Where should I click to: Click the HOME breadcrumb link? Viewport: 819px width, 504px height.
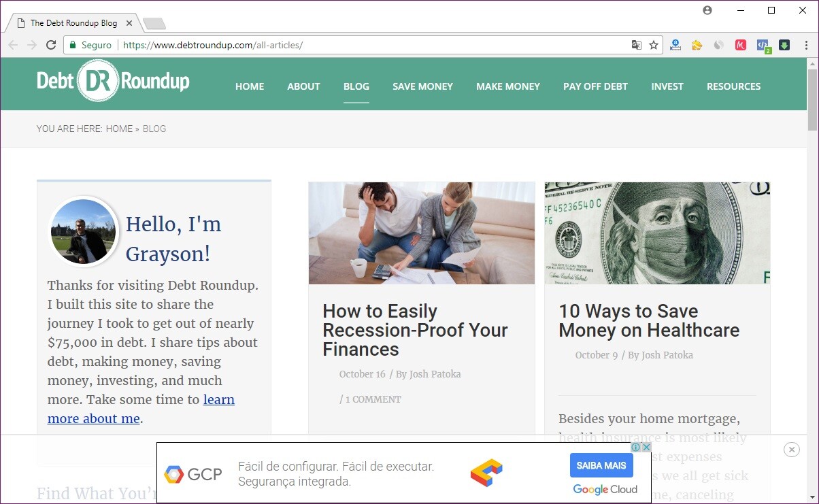(119, 129)
